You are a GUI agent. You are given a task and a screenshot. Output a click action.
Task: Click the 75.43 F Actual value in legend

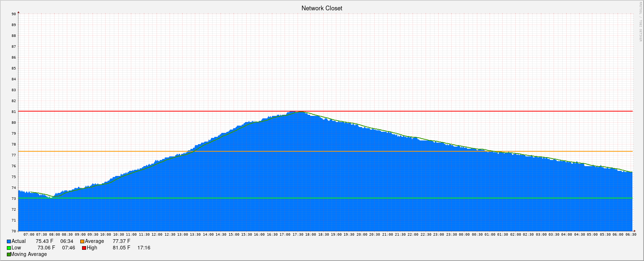click(x=44, y=241)
